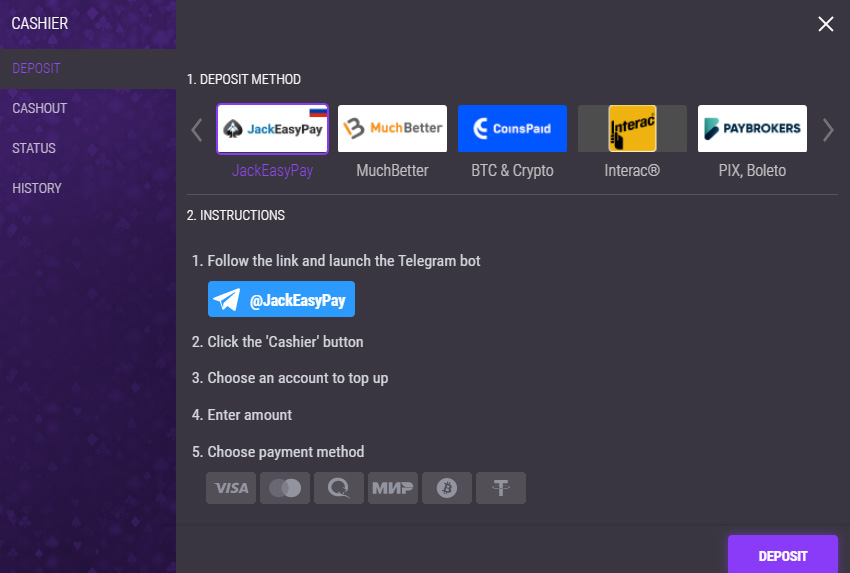Click 'Choose an account to top up' step
The image size is (850, 573).
click(290, 378)
